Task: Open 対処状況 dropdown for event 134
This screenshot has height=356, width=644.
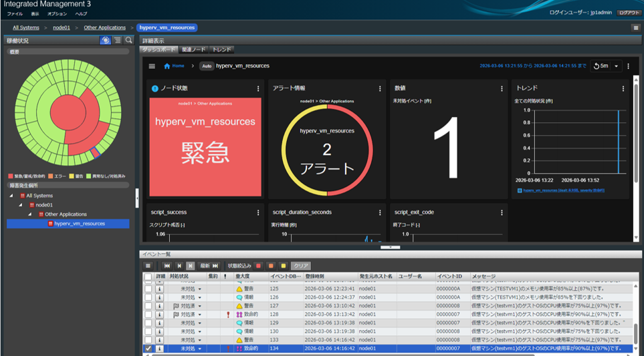Action: click(200, 349)
